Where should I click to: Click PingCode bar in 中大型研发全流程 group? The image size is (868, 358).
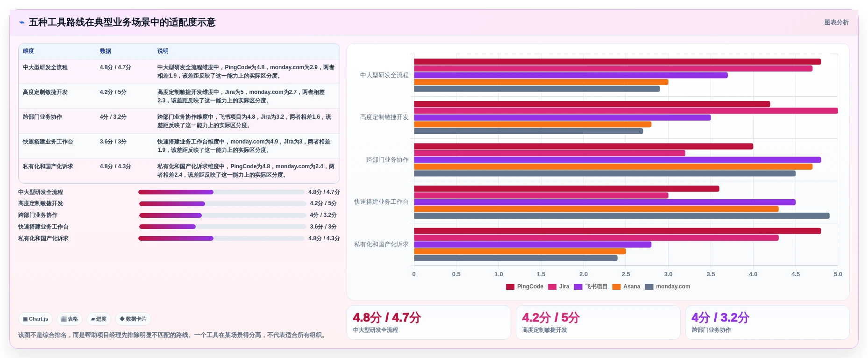(617, 62)
